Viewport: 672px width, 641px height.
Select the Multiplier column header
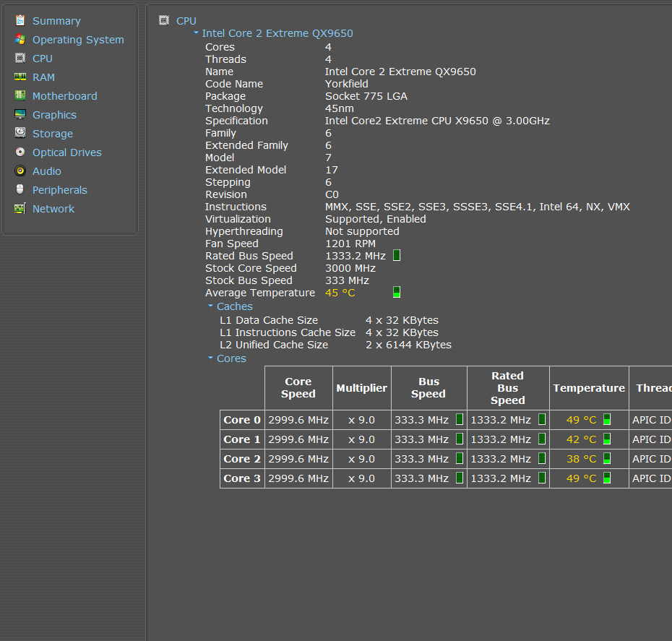click(x=362, y=388)
